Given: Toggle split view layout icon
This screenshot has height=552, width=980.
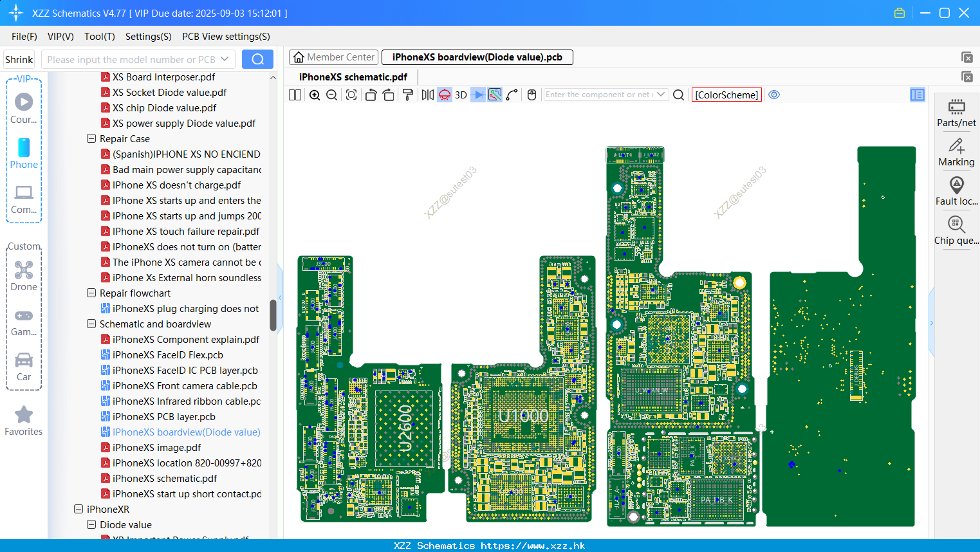Looking at the screenshot, I should [295, 95].
